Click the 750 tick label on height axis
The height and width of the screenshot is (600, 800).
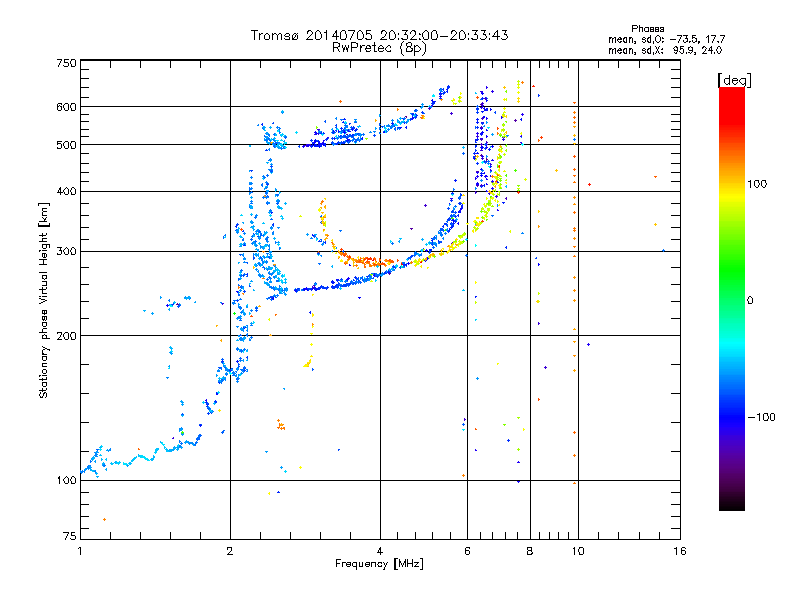[x=67, y=63]
